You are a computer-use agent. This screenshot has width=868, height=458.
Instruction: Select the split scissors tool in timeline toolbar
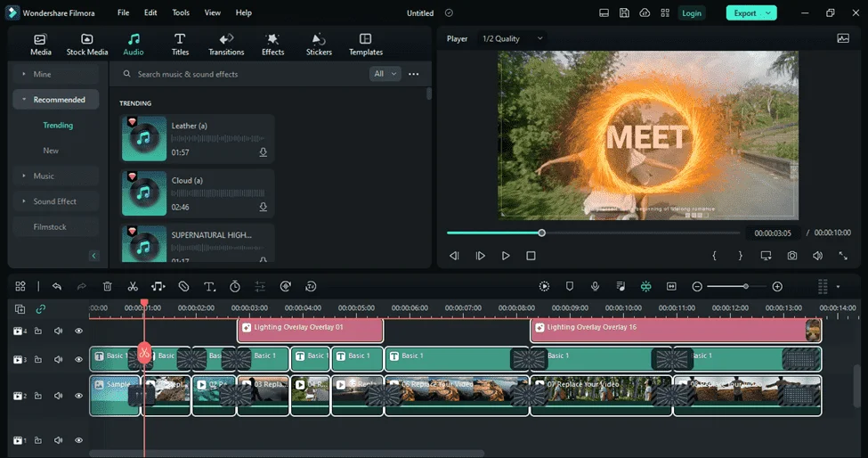pos(133,286)
